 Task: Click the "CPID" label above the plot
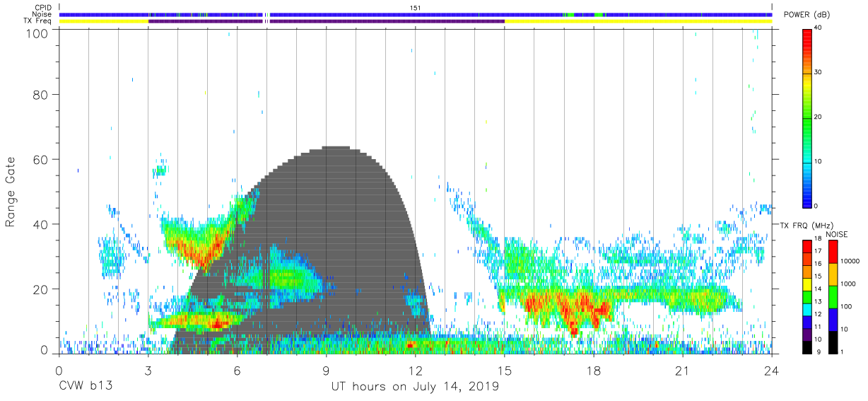coord(42,8)
